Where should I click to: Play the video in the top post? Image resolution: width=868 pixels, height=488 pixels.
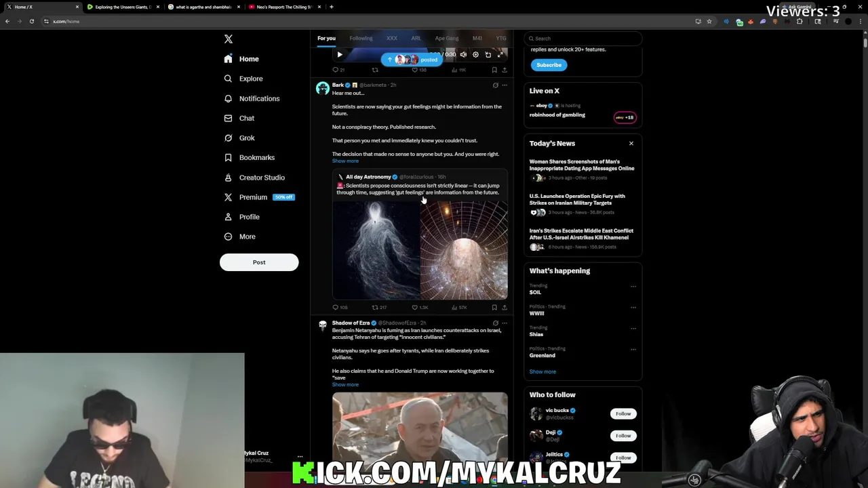(340, 55)
